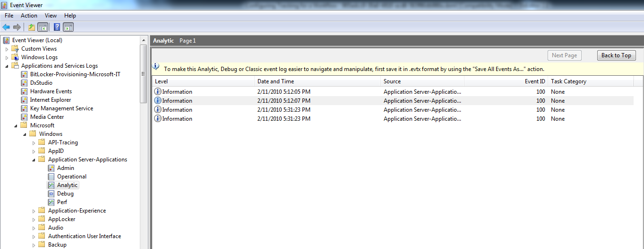Click the Back to Top button
Screen dimensions: 644x249
coord(616,55)
